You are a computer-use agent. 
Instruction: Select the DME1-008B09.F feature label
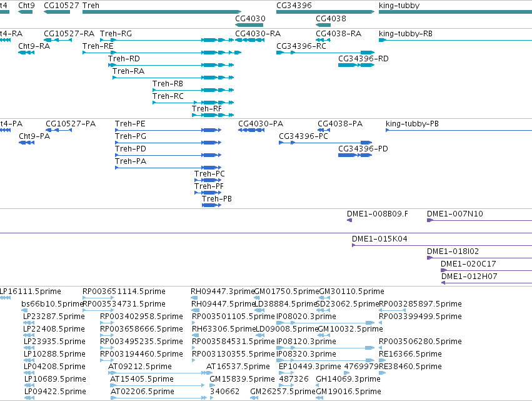[x=378, y=214]
